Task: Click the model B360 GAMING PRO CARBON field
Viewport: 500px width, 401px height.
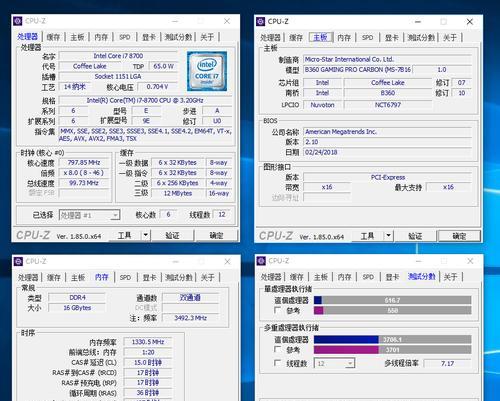Action: click(x=358, y=70)
